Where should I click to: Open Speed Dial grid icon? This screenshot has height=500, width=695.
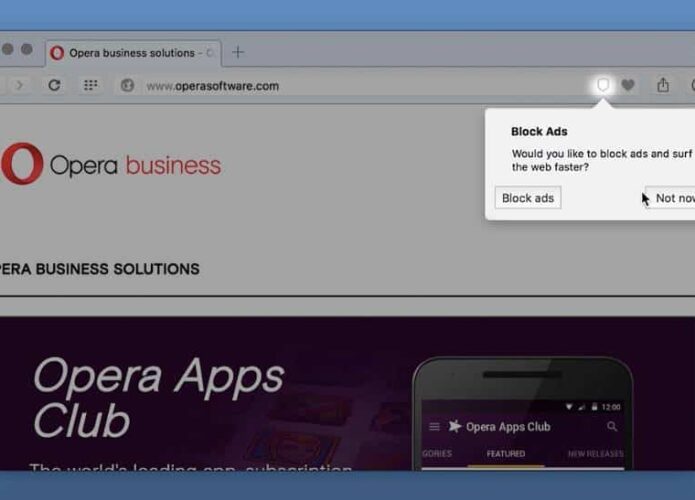click(90, 85)
